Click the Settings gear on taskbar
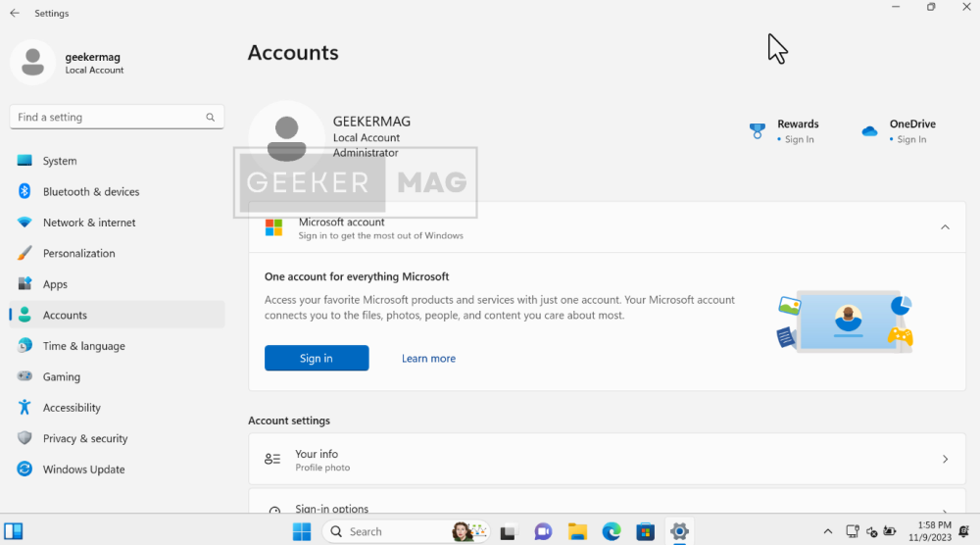The height and width of the screenshot is (545, 980). [x=679, y=532]
